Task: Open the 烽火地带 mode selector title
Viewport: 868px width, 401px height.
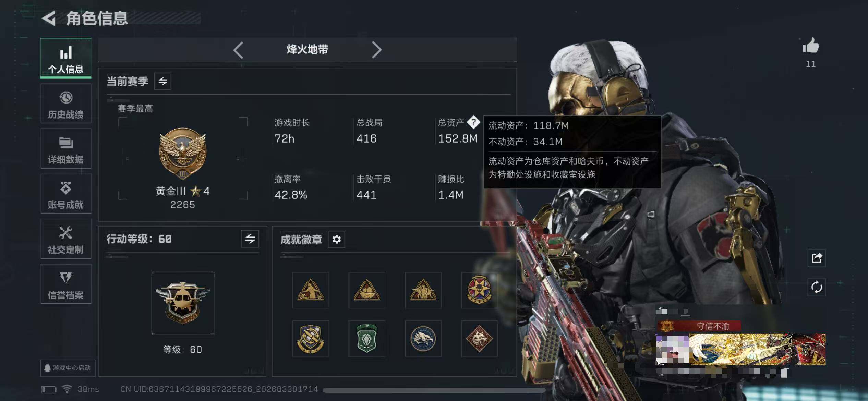Action: pyautogui.click(x=307, y=50)
